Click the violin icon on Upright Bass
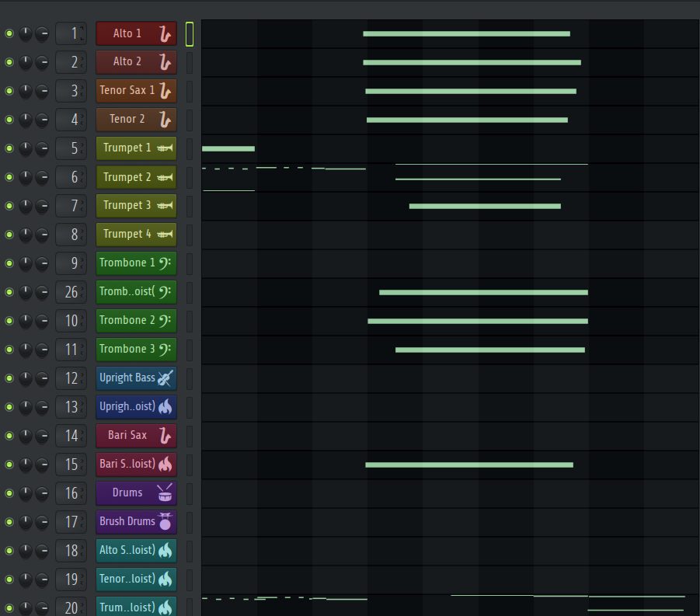 coord(165,378)
